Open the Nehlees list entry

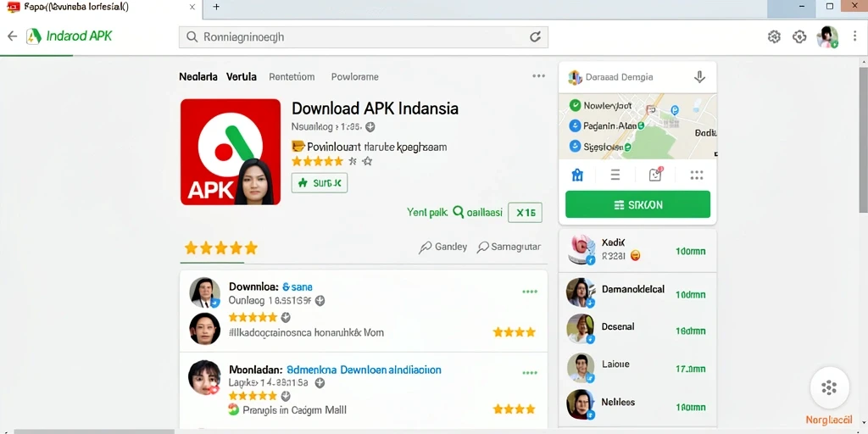[x=637, y=404]
